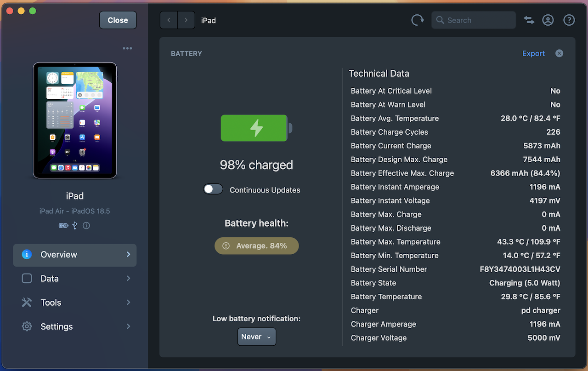
Task: Click the Search input field
Action: (x=474, y=20)
